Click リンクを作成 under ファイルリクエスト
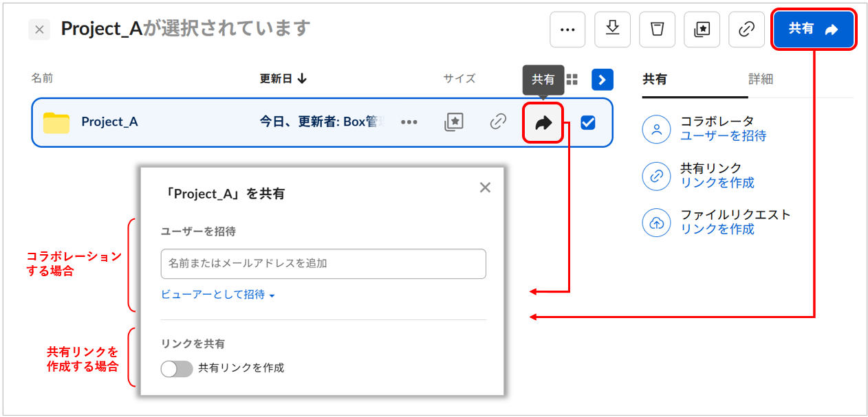Viewport: 868px width, 417px height. 717,229
